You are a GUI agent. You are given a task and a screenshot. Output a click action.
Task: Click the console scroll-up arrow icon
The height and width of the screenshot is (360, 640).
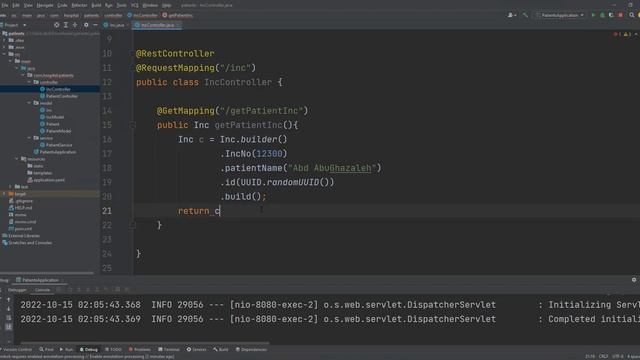click(x=9, y=300)
